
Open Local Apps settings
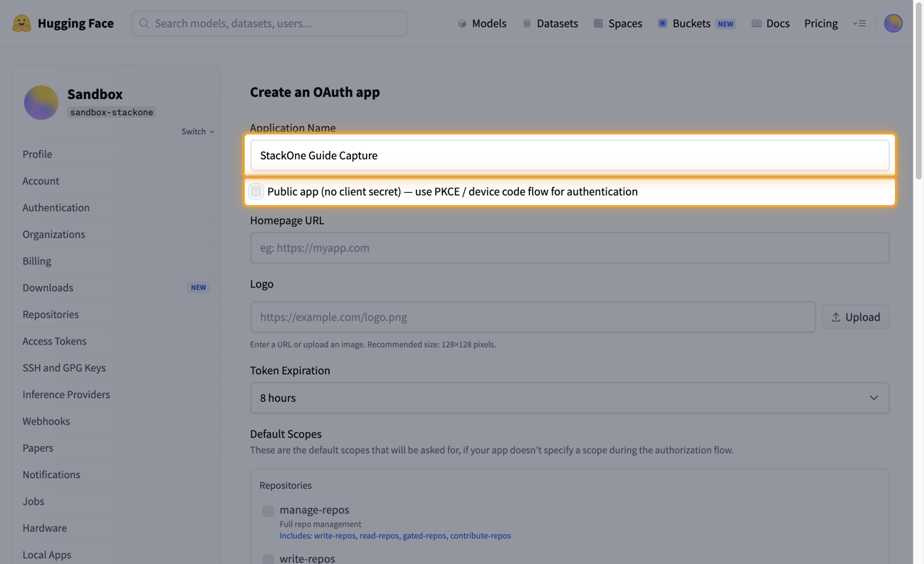[116, 554]
